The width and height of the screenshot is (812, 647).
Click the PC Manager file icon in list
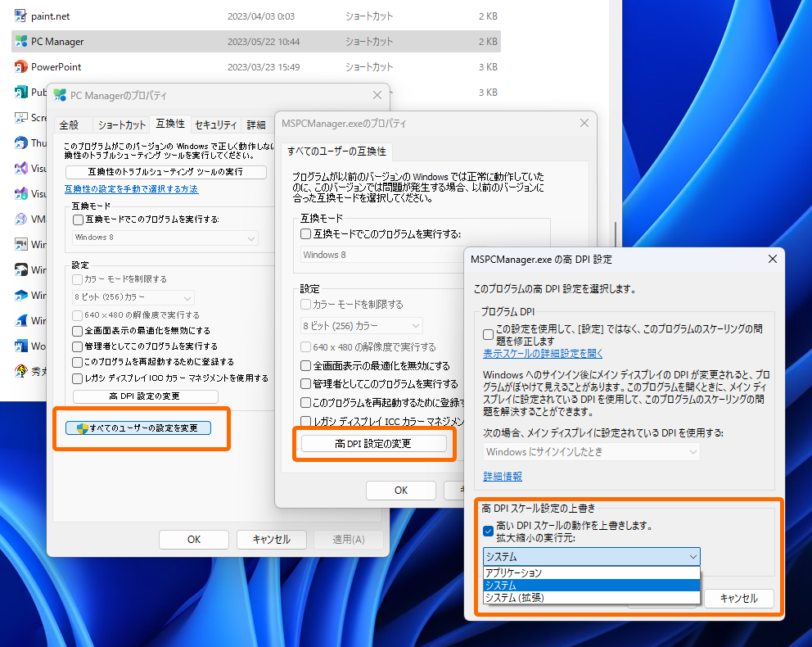tap(20, 42)
